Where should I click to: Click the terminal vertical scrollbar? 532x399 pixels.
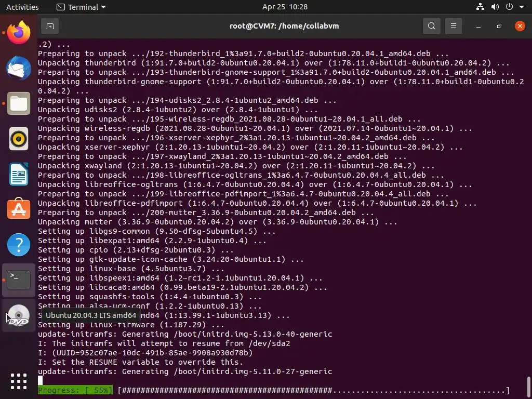(529, 386)
